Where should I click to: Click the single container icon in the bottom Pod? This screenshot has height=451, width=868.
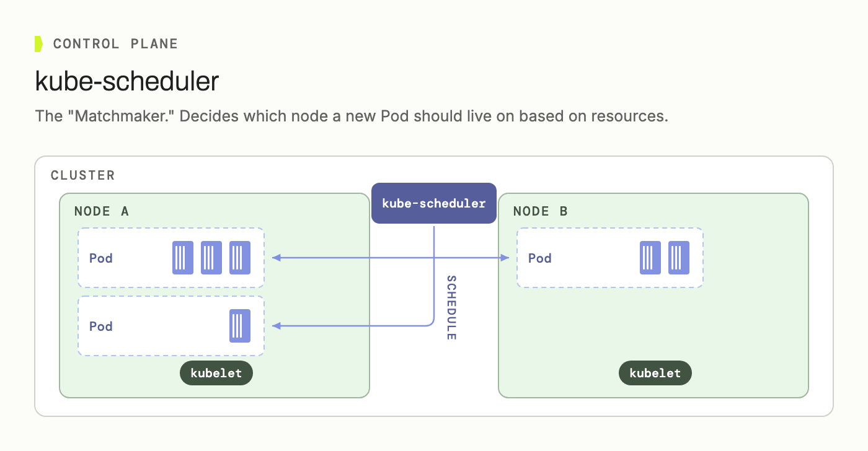[240, 326]
